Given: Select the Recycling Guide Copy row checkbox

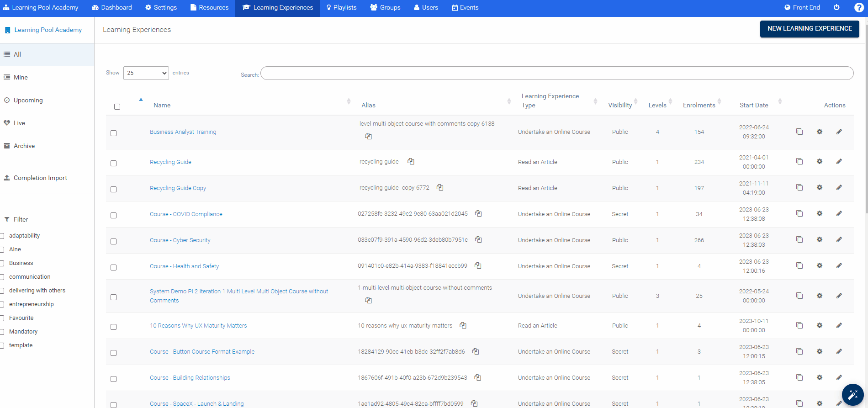Looking at the screenshot, I should (114, 189).
